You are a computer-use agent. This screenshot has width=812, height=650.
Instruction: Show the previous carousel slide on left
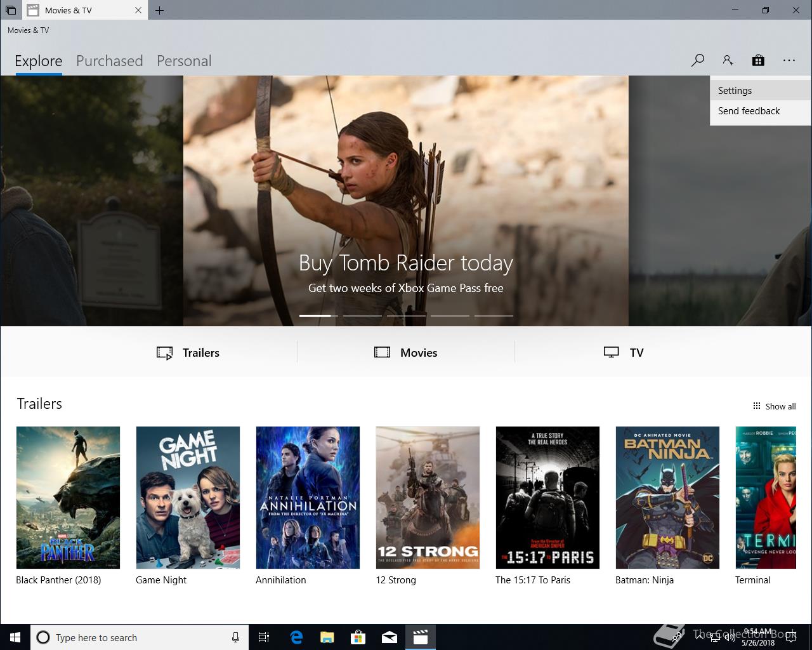coord(91,201)
